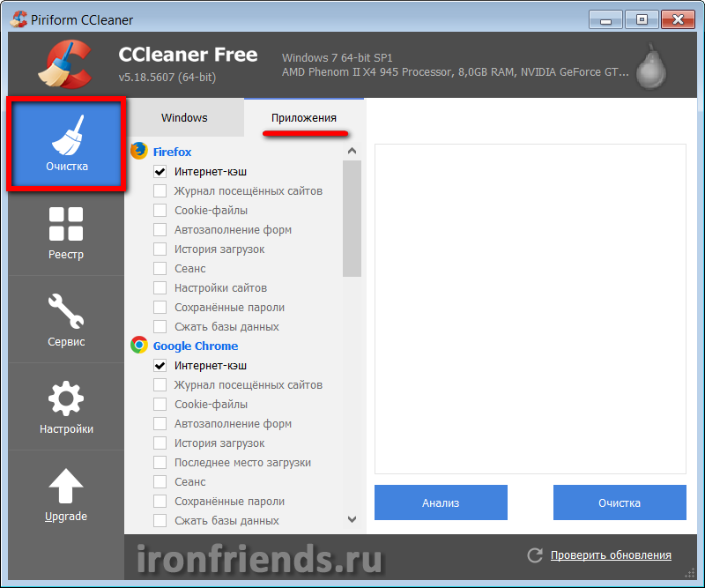Enable Chrome История загрузок checkbox
The height and width of the screenshot is (588, 705).
(x=160, y=443)
